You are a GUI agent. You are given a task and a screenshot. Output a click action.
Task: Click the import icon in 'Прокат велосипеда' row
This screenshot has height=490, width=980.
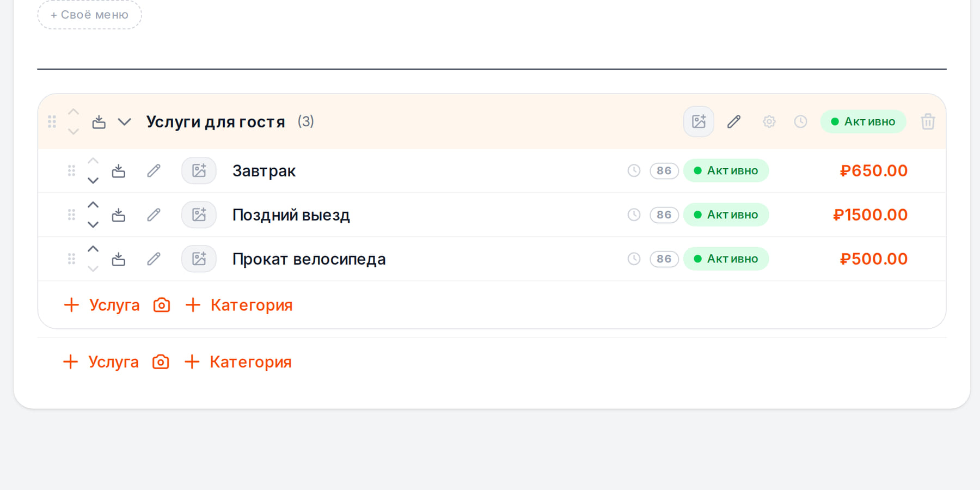[118, 259]
